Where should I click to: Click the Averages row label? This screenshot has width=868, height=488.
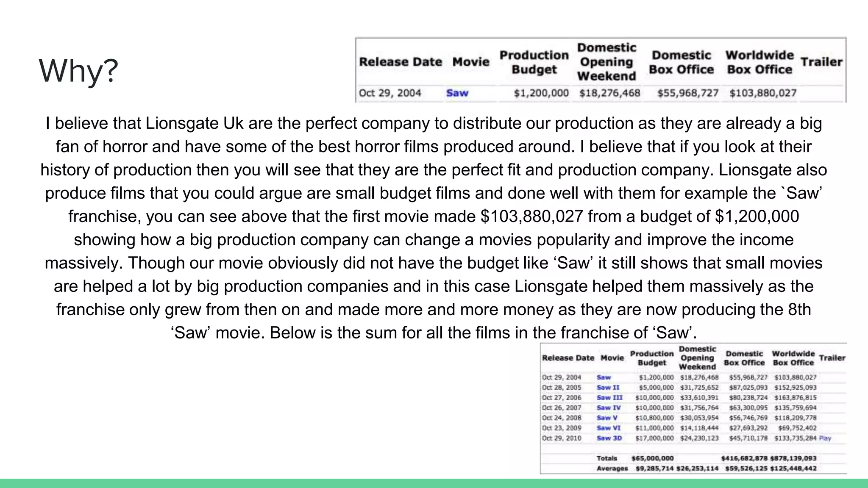[x=612, y=469]
